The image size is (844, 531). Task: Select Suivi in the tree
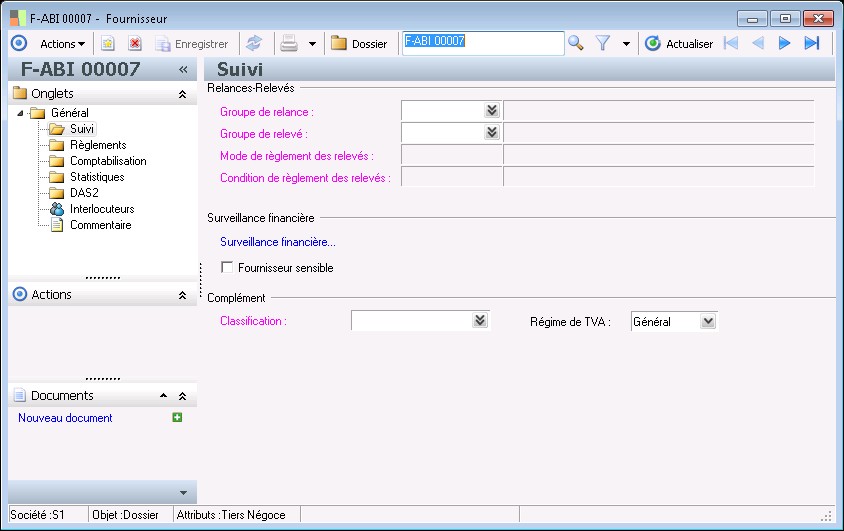point(82,129)
